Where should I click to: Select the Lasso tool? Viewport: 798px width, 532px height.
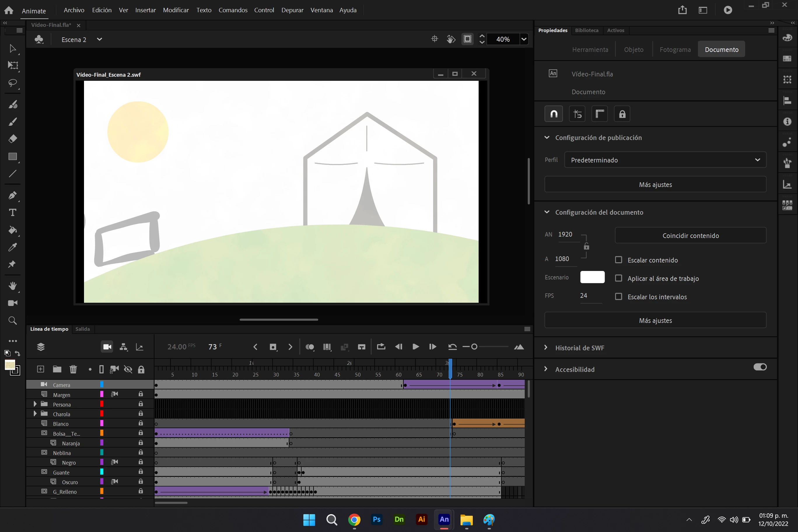point(13,83)
